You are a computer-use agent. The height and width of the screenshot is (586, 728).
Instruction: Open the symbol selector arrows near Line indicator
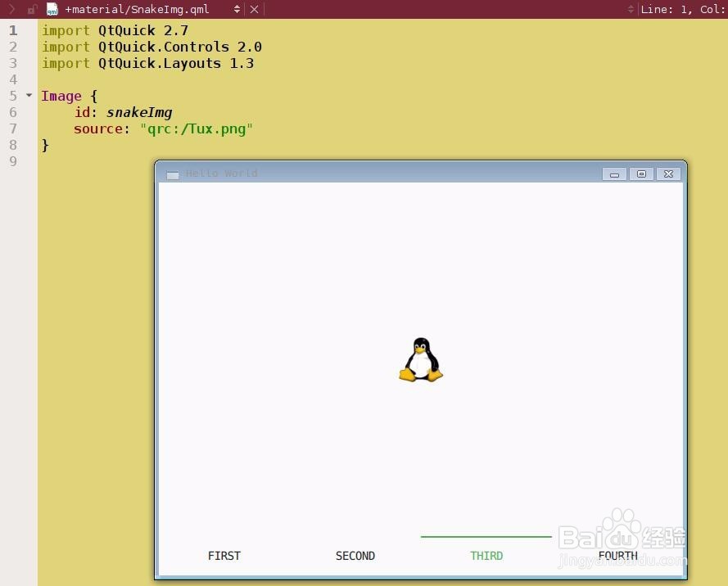[630, 9]
